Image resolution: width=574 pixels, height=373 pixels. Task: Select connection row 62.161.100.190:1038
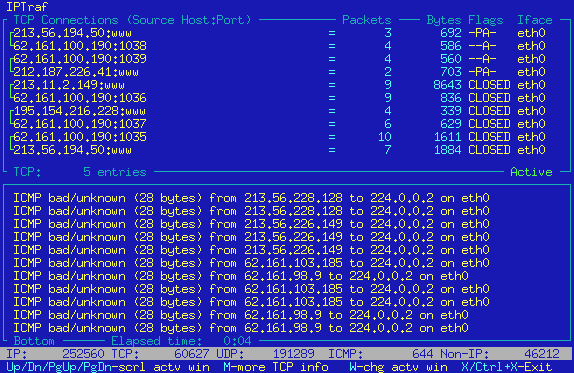click(x=279, y=46)
